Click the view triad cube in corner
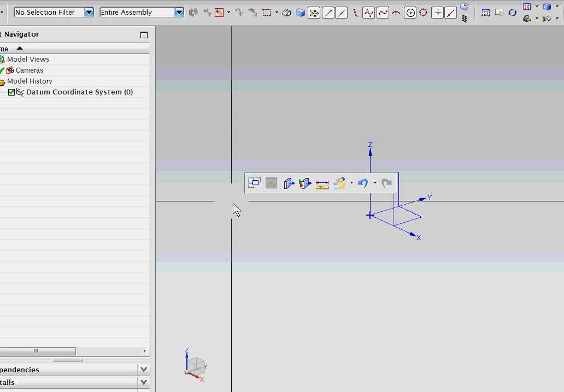Image resolution: width=564 pixels, height=392 pixels. click(195, 366)
